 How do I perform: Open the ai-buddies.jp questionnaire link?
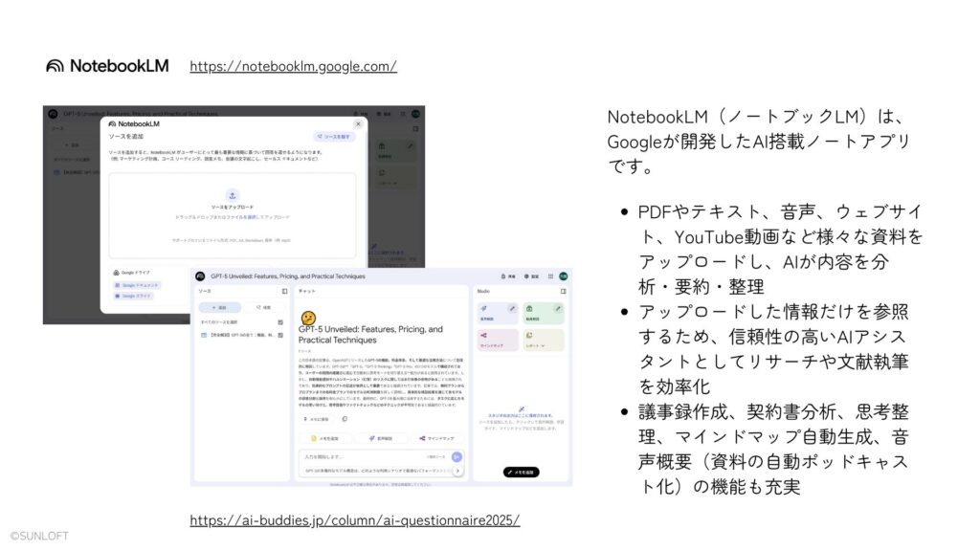[x=355, y=520]
